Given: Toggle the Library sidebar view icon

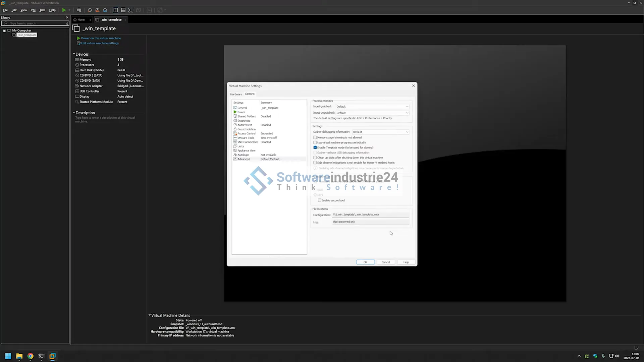Looking at the screenshot, I should click(x=116, y=10).
